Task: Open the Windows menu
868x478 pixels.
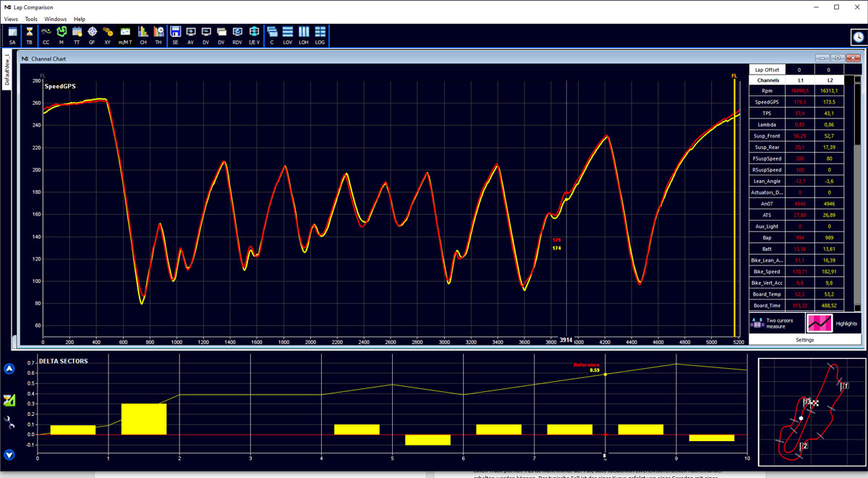Action: 55,19
